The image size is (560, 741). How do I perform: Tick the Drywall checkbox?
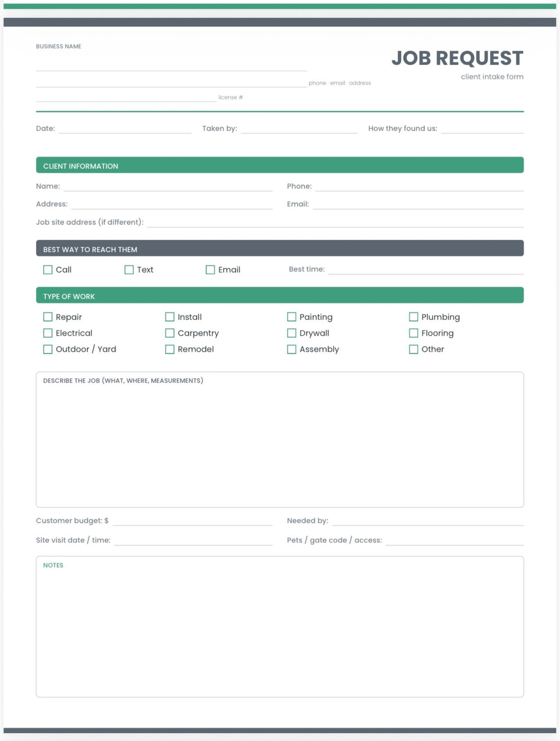point(291,333)
